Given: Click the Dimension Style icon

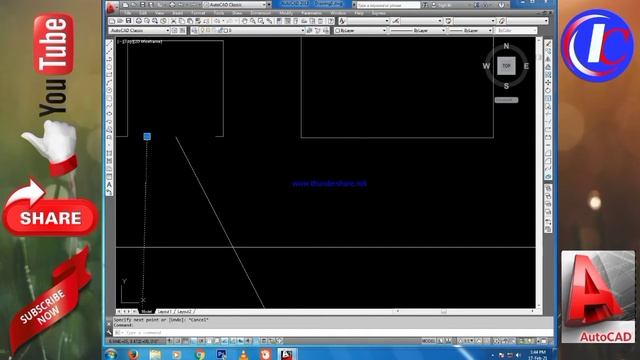Looking at the screenshot, I should point(396,21).
